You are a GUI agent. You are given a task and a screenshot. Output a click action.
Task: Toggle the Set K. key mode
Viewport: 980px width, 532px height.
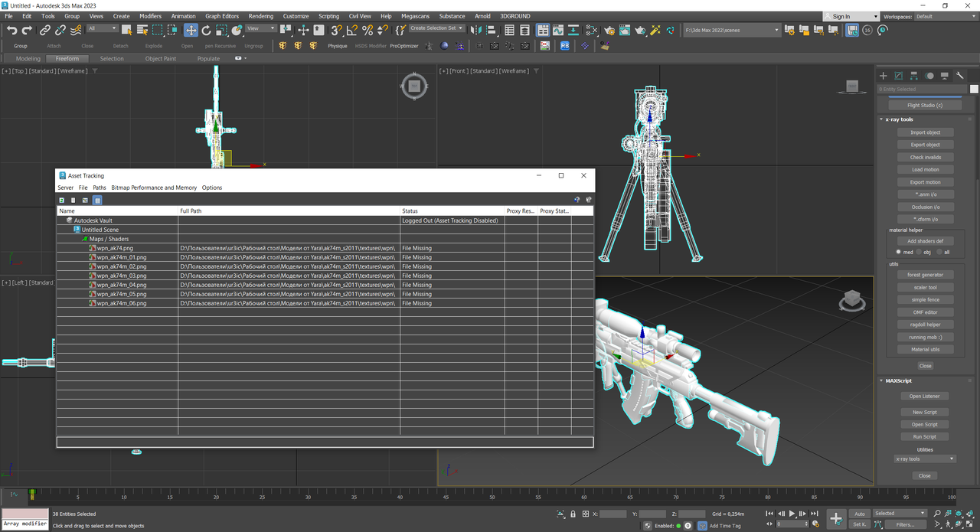point(860,524)
